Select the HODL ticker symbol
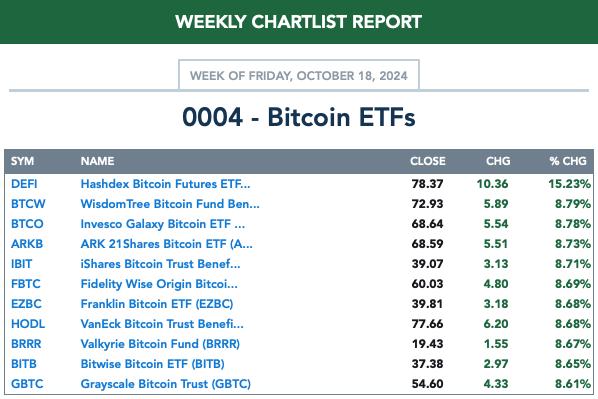The image size is (598, 399). (x=28, y=324)
